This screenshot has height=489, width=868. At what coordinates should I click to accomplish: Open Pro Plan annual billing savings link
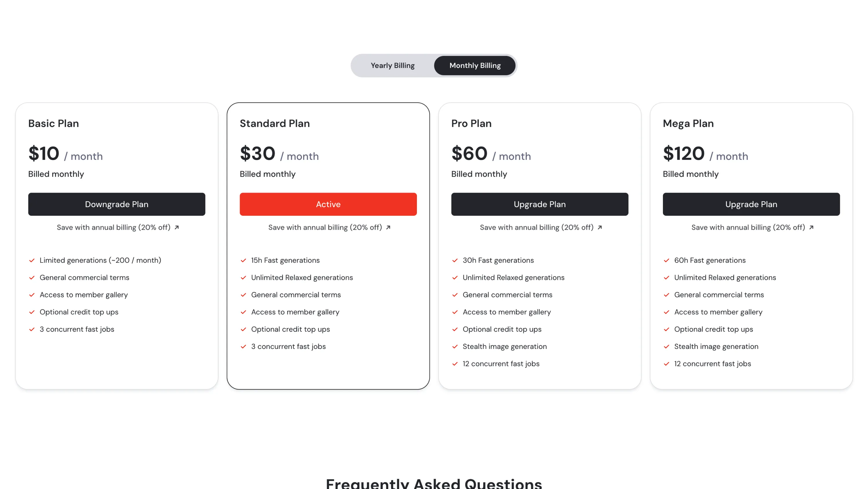[537, 228]
